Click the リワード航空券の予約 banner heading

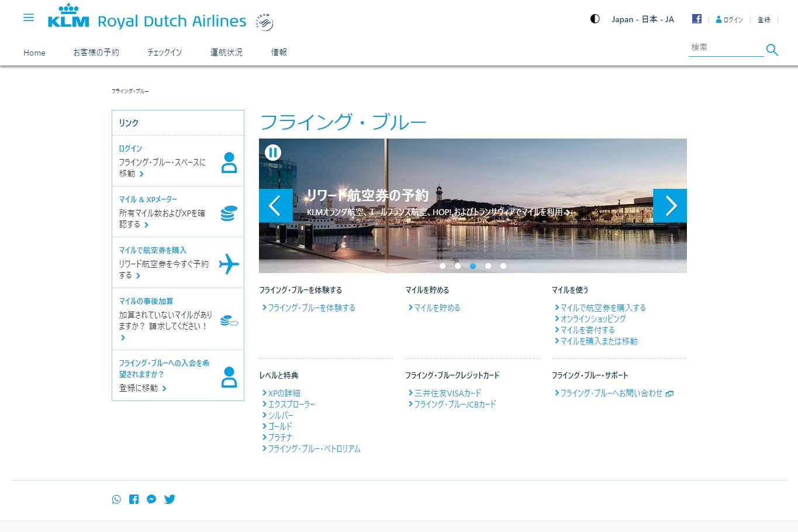pyautogui.click(x=368, y=195)
